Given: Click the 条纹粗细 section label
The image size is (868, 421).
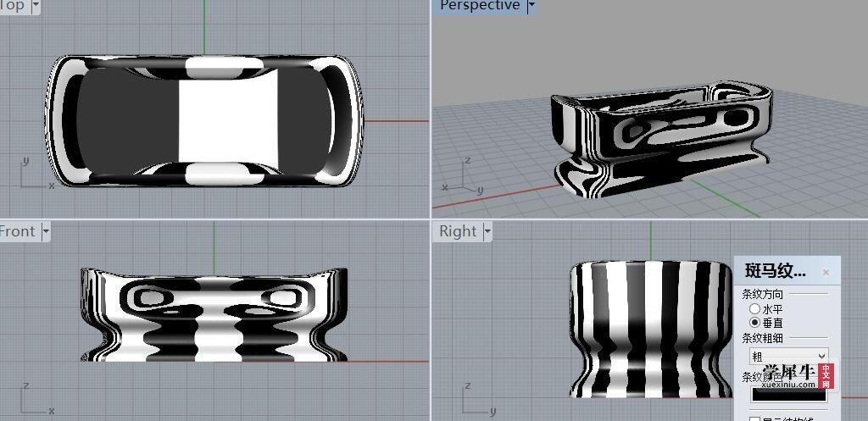Looking at the screenshot, I should tap(762, 337).
